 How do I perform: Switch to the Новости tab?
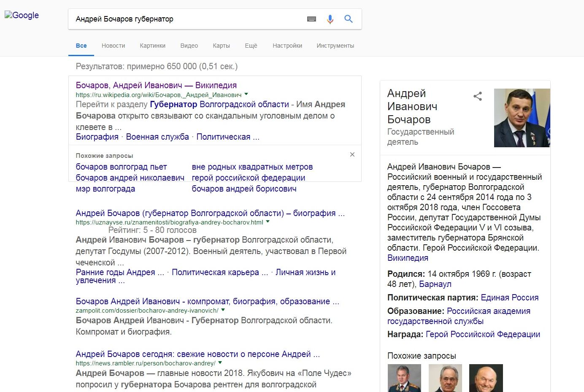pos(114,46)
